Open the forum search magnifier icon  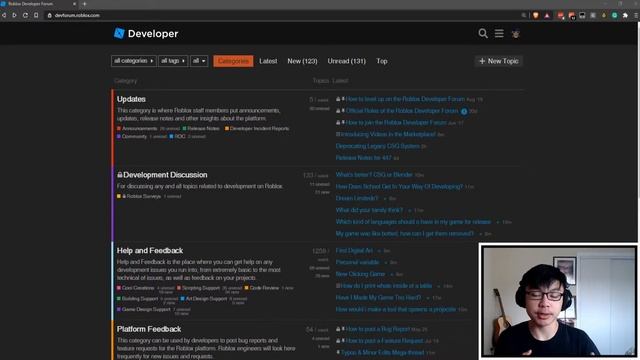pyautogui.click(x=483, y=33)
